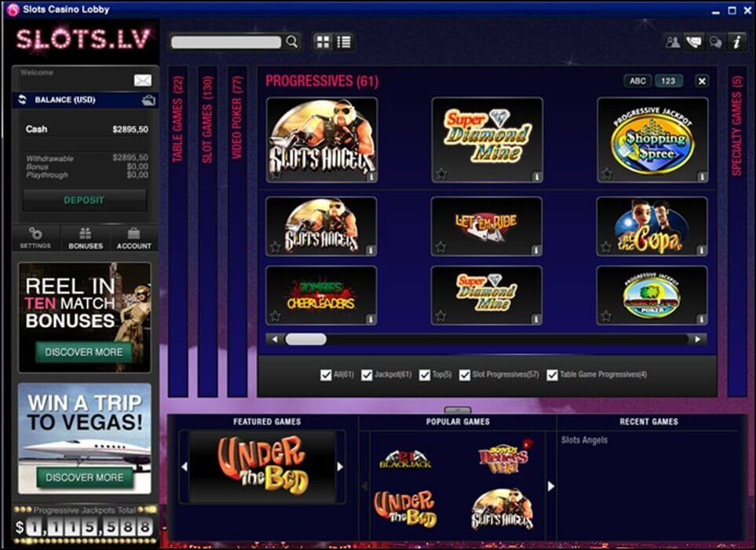Click the green DEPOSIT button
Viewport: 756px width, 550px height.
pos(84,200)
